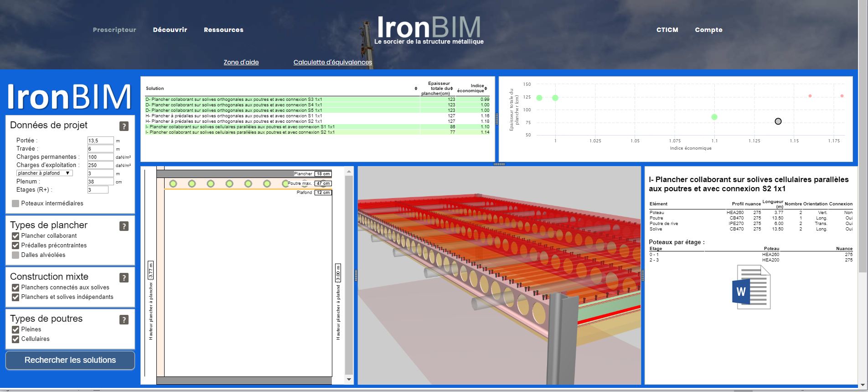Select green chart point at index 1
This screenshot has width=868, height=392.
tap(555, 98)
